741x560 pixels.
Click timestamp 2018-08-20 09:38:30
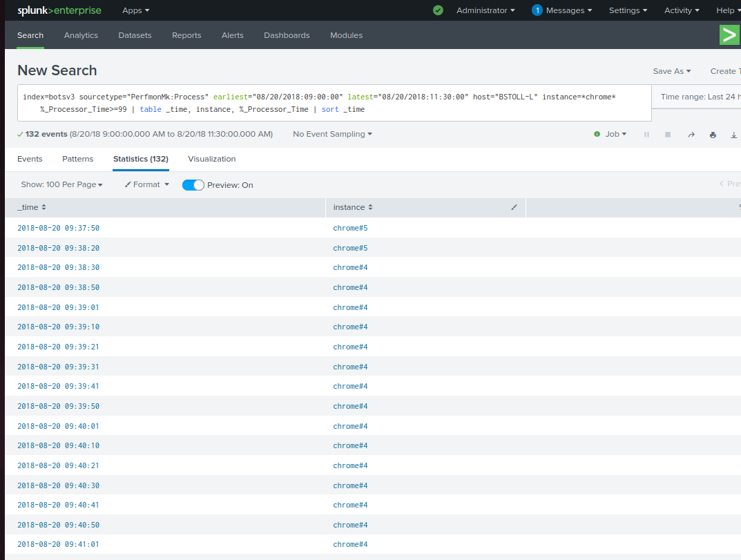(x=58, y=267)
